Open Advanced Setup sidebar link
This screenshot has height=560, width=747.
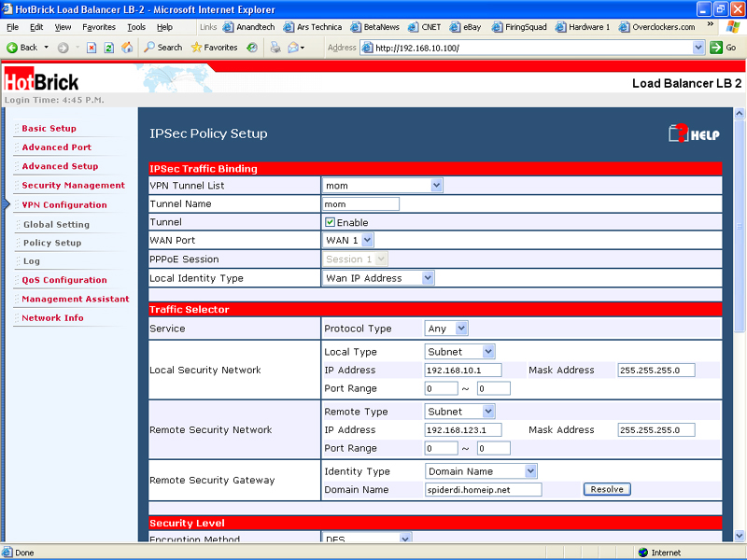[x=60, y=166]
